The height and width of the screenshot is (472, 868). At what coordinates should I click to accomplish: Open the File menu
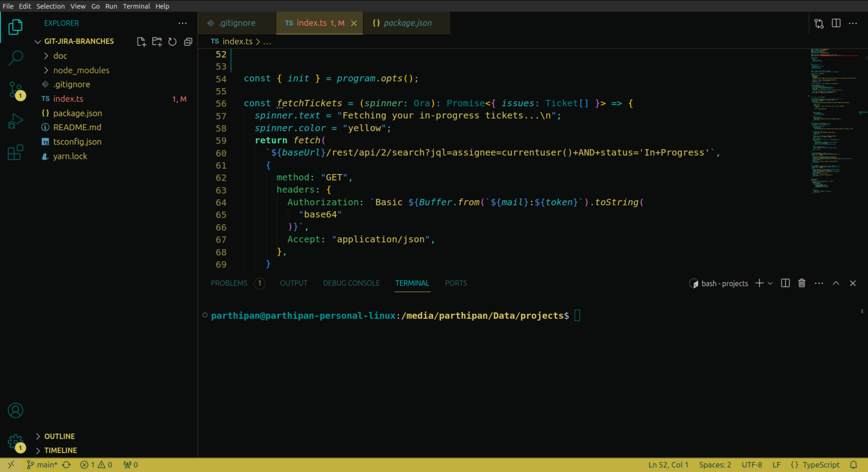click(x=8, y=6)
